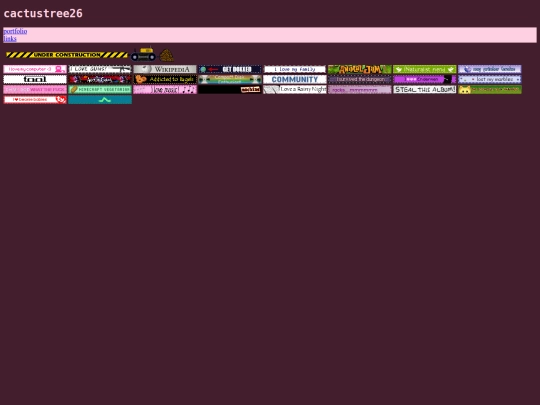Image resolution: width=540 pixels, height=405 pixels.
Task: Click the brown dirt pile icon
Action: 166,55
